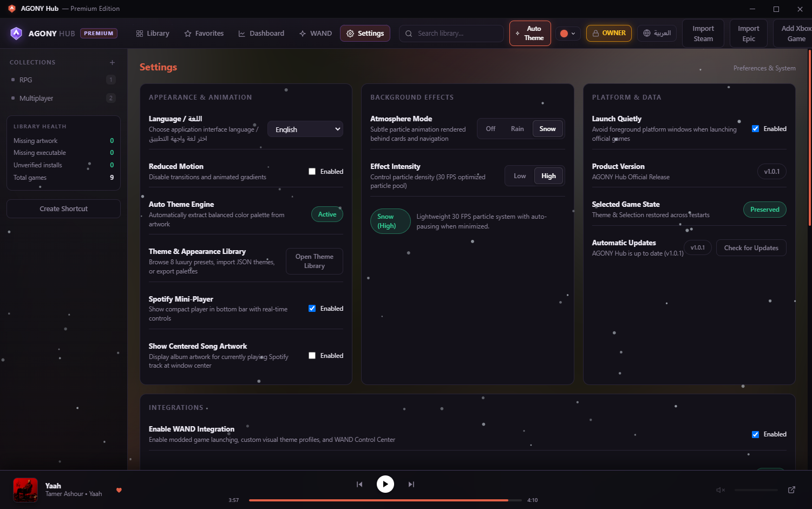Viewport: 812px width, 509px height.
Task: Set Effect Intensity to Low
Action: click(x=520, y=176)
